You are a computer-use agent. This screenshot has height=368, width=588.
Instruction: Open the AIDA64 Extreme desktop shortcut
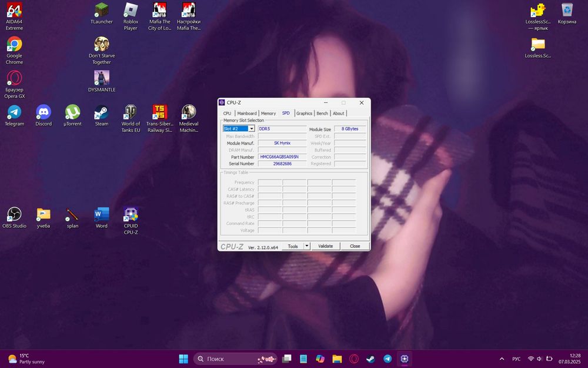(x=14, y=16)
